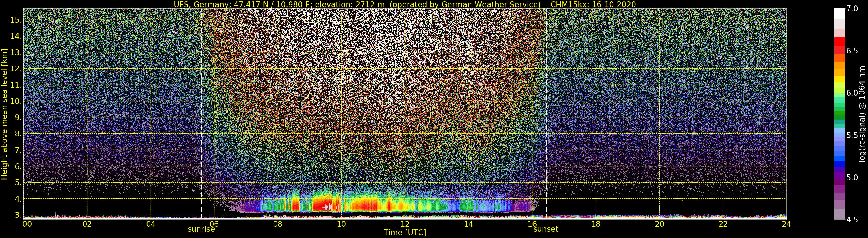This screenshot has width=868, height=238.
Task: Click the 7.0 tick label on the colorbar
Action: [852, 9]
